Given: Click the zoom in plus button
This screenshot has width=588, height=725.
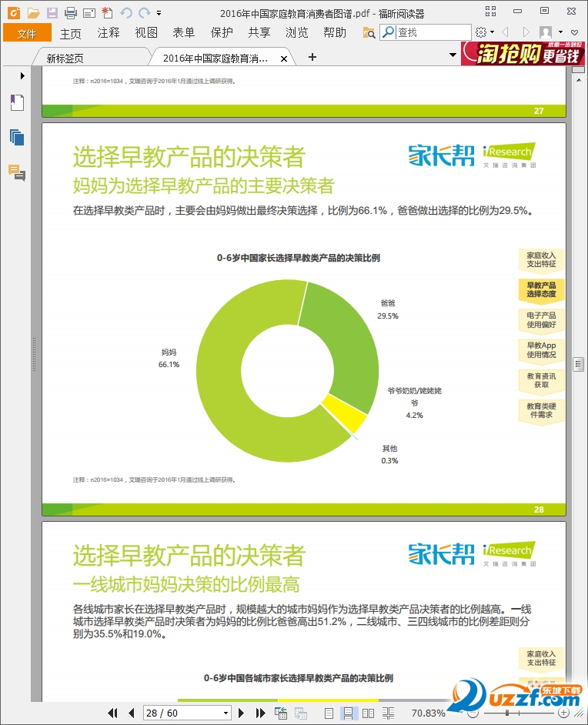Looking at the screenshot, I should click(x=563, y=713).
